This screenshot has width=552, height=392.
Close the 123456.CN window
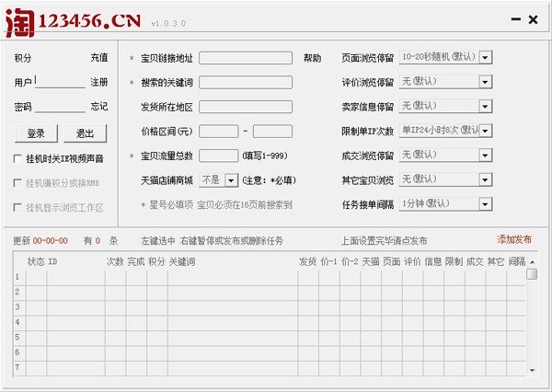[x=533, y=19]
